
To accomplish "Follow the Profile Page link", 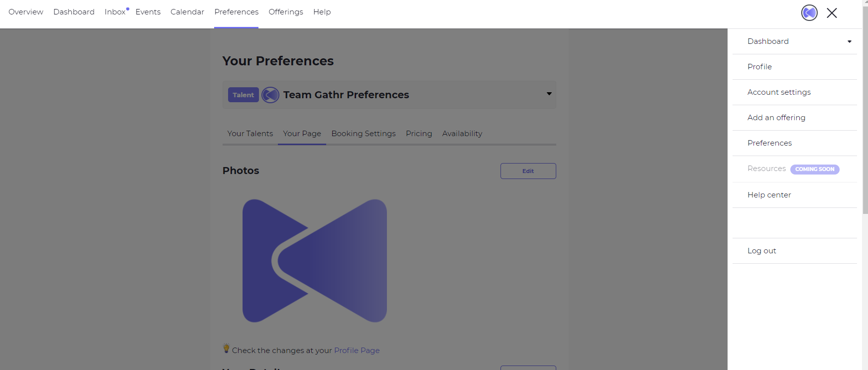I will coord(357,351).
